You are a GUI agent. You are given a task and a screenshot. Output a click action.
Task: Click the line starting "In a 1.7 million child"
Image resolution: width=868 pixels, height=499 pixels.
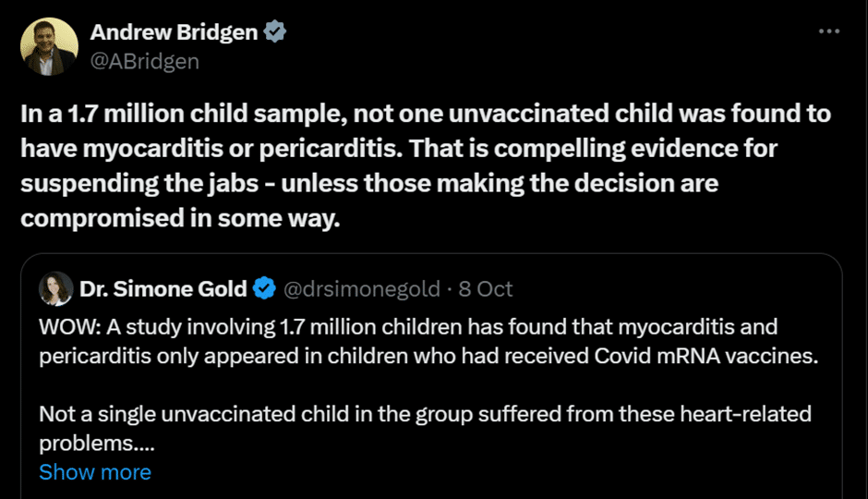[426, 114]
